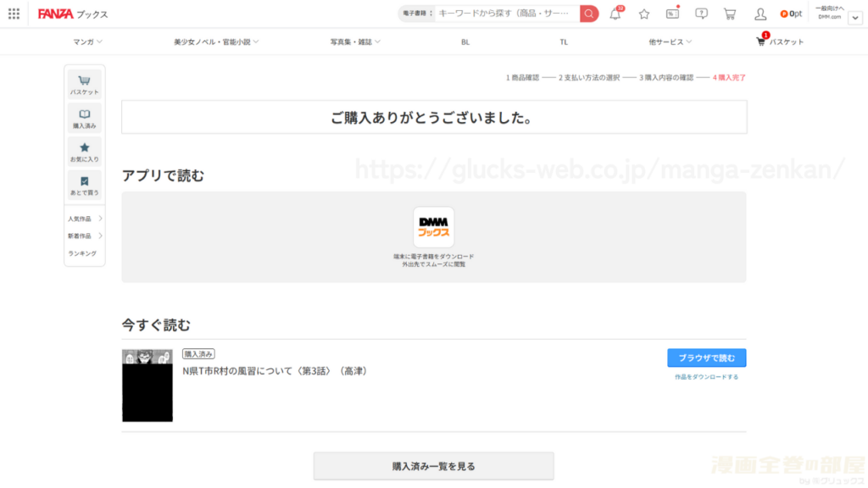Open the 購入済み sidebar book icon
Screen dimensions: 868x488
84,119
